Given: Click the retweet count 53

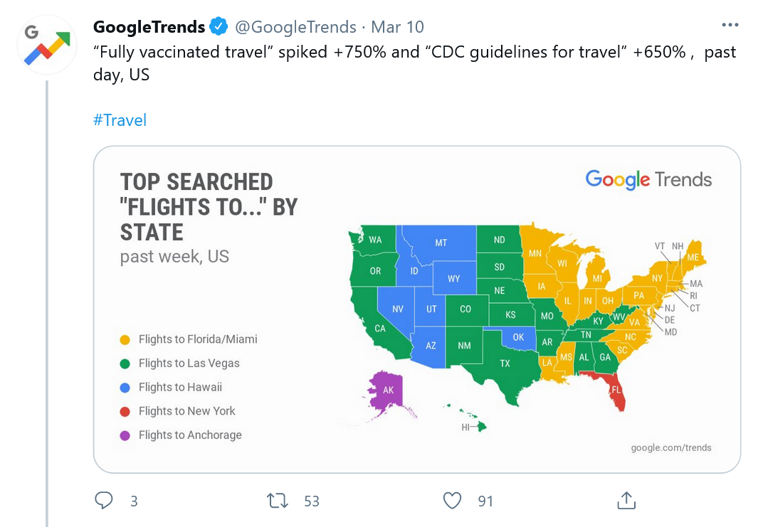Looking at the screenshot, I should tap(312, 501).
